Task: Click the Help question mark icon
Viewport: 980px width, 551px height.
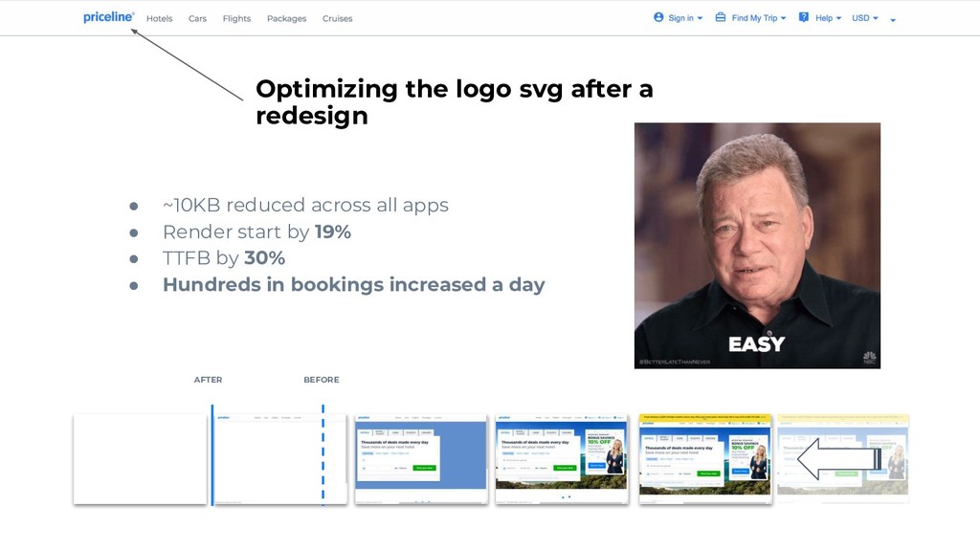Action: [x=804, y=17]
